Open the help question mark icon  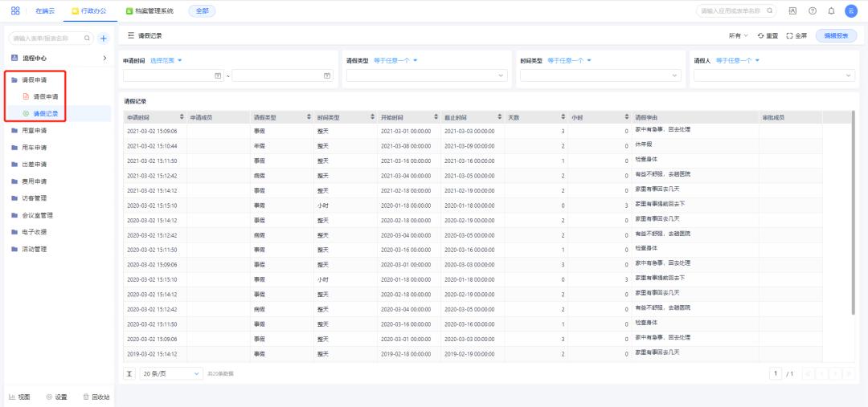813,11
